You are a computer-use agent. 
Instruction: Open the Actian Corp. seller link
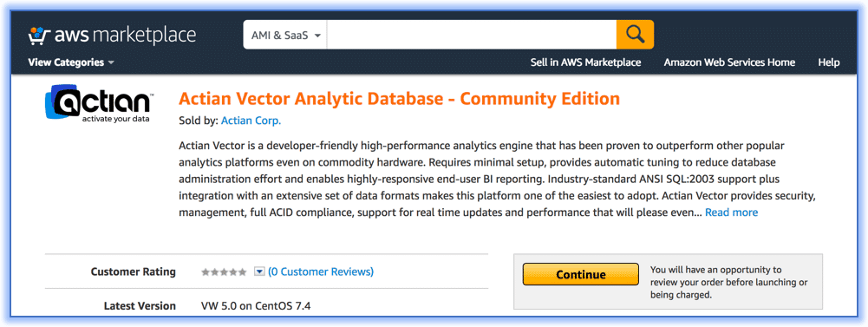[251, 120]
